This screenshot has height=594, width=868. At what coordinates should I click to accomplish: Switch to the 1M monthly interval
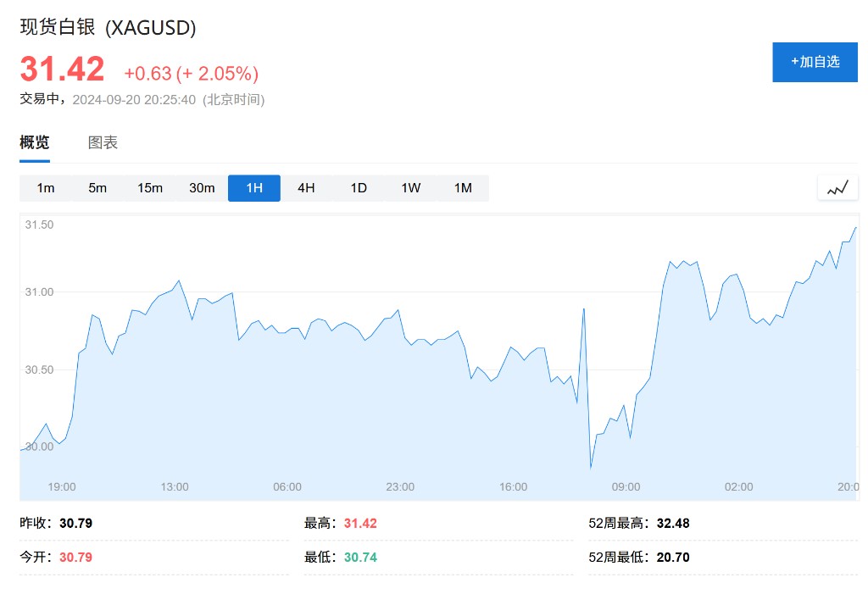463,188
